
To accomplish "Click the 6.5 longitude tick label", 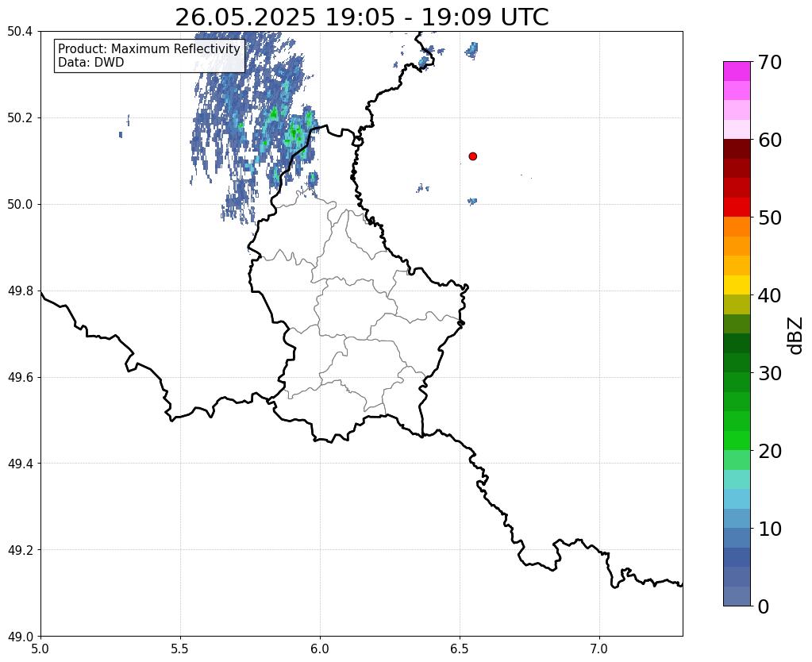I will pyautogui.click(x=460, y=649).
